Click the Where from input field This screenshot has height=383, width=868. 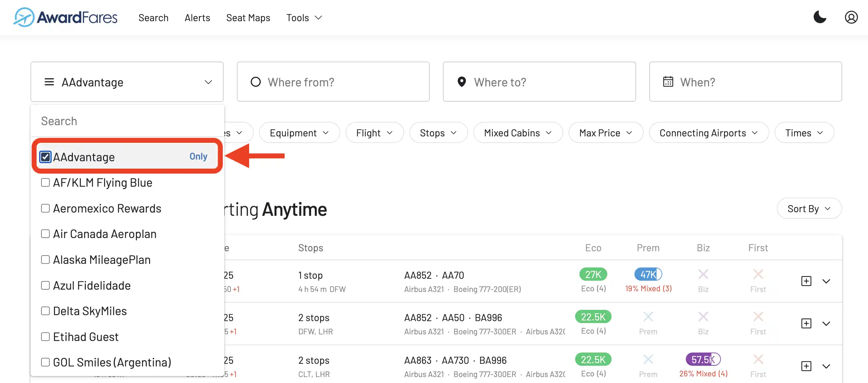coord(333,81)
